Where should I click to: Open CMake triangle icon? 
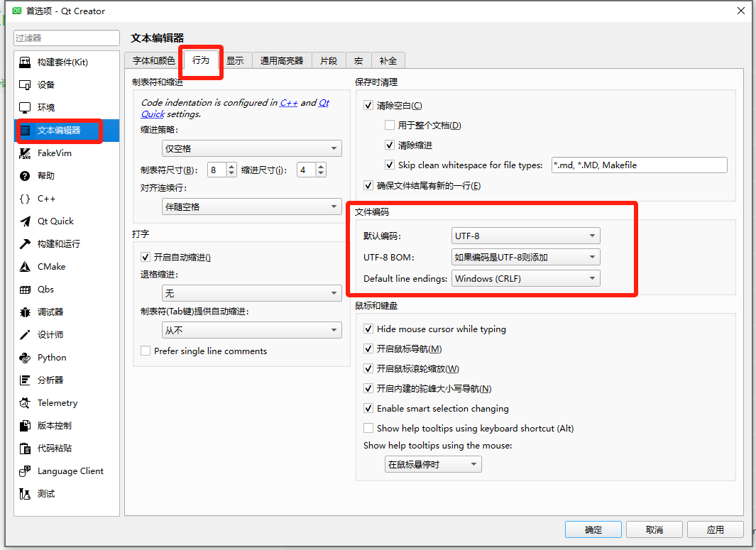(25, 267)
